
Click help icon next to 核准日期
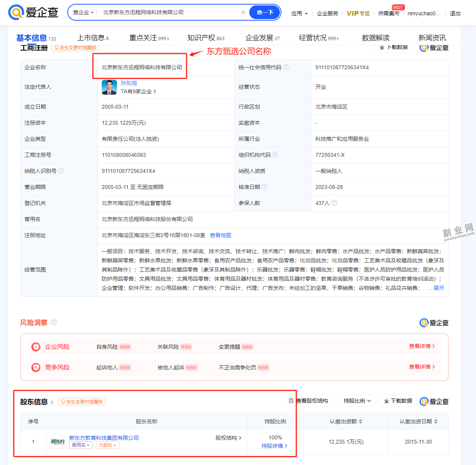[x=265, y=187]
